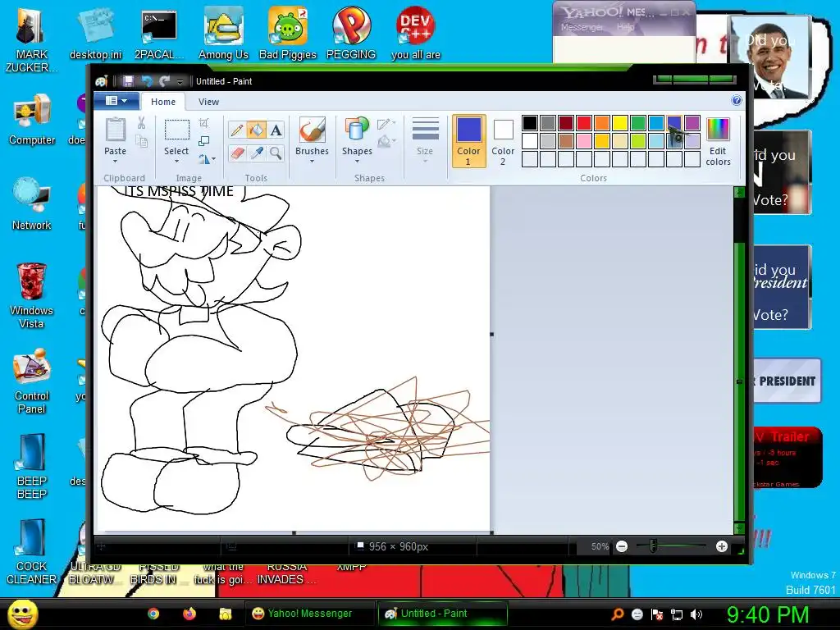The height and width of the screenshot is (630, 840).
Task: Expand the Select dropdown arrow
Action: click(176, 162)
